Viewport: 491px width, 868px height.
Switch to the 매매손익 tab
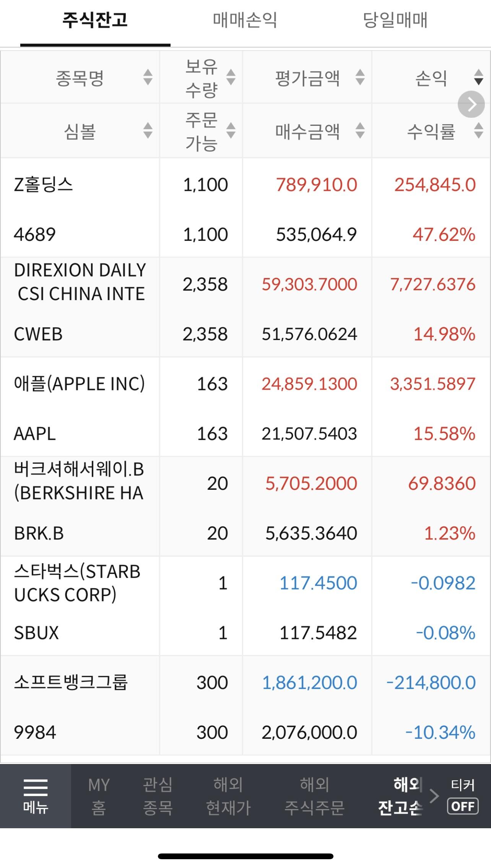tap(245, 21)
